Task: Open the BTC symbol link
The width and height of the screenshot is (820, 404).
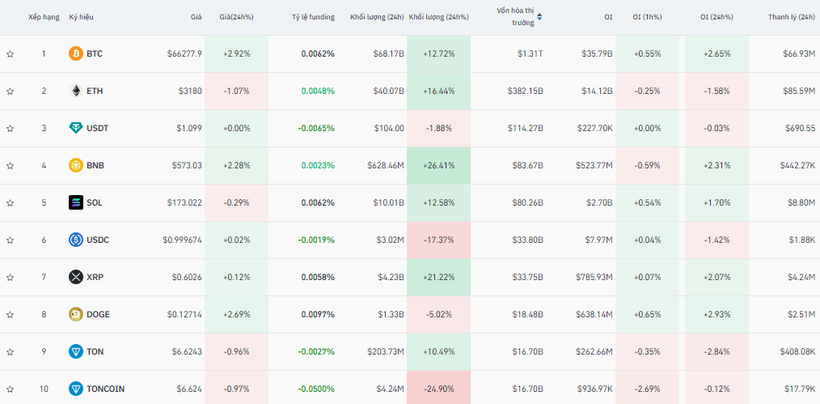Action: 95,54
